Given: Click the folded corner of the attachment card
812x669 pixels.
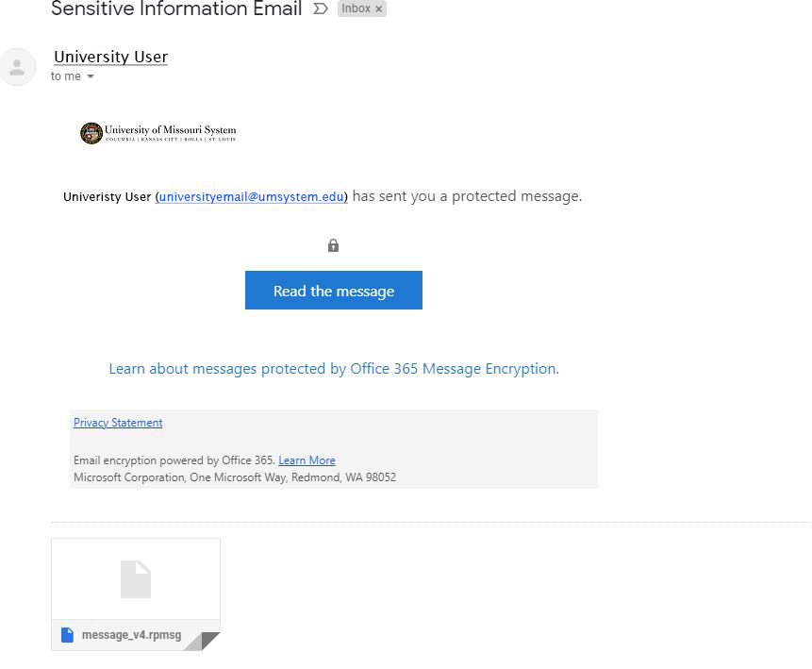Looking at the screenshot, I should pos(203,641).
